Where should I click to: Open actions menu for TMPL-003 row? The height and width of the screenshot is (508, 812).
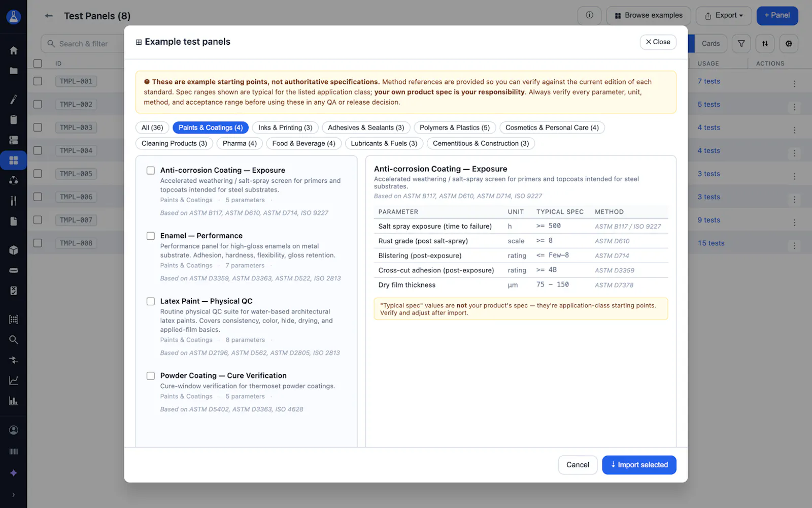pos(794,130)
